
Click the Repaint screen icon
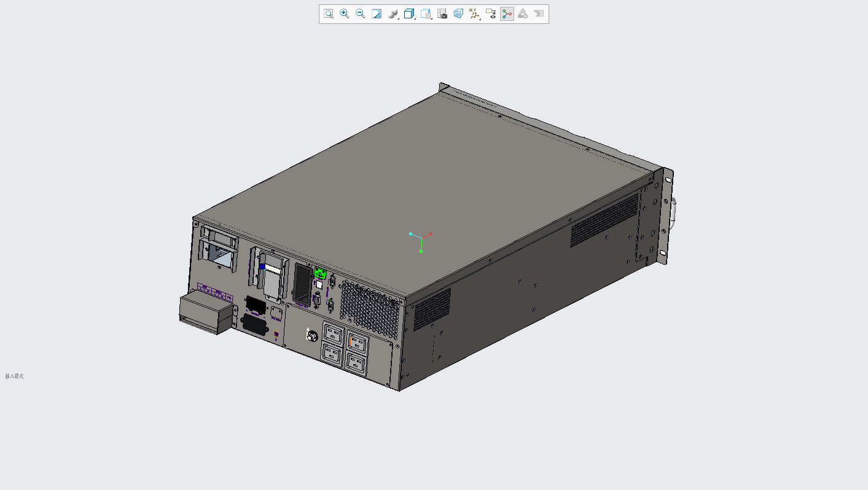tap(377, 14)
